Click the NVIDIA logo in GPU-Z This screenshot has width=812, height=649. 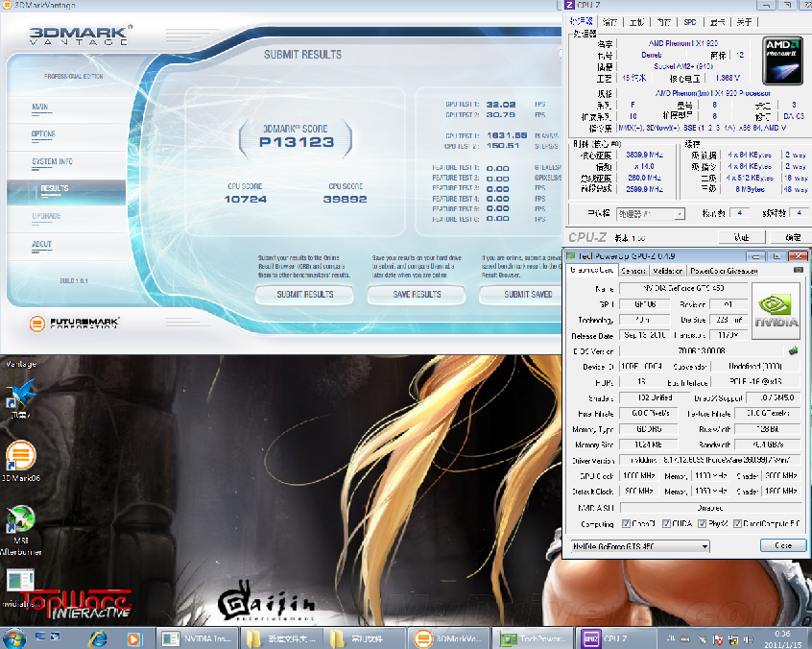coord(775,308)
